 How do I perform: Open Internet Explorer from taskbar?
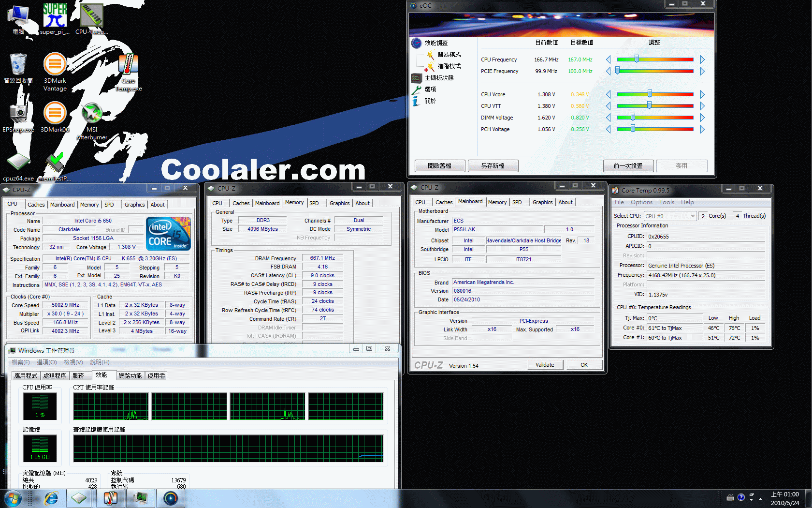coord(51,498)
